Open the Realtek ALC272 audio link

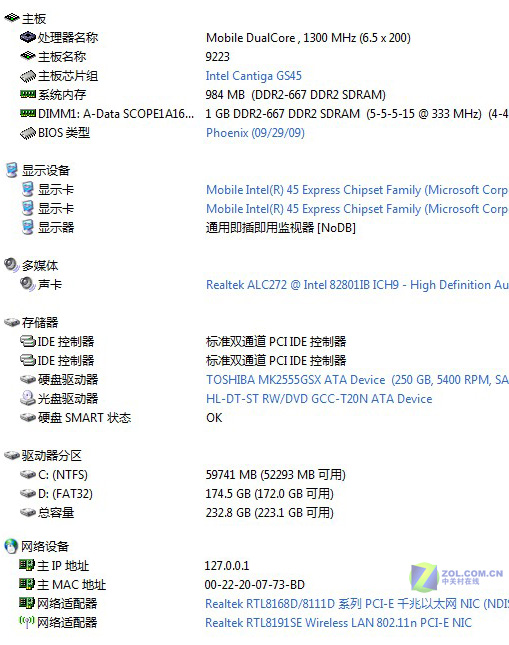[x=357, y=285]
